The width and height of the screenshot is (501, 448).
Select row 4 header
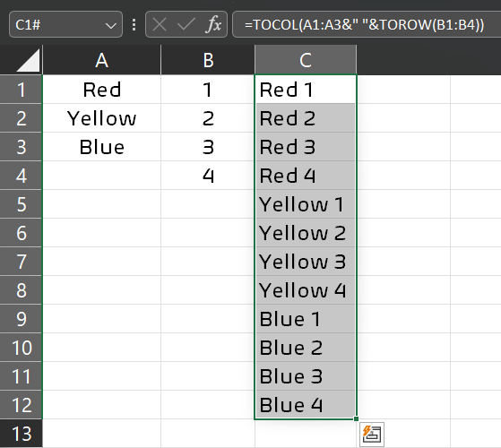pos(22,176)
